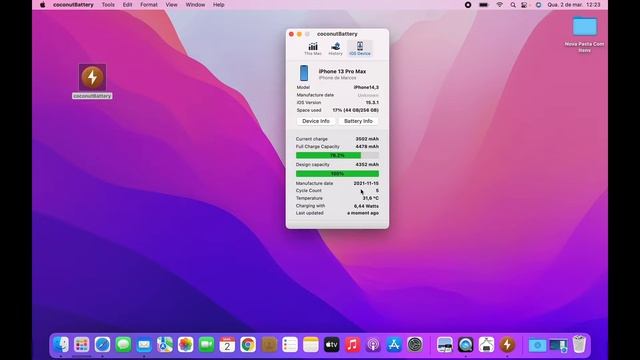Launch Google Chrome from the Dock
The height and width of the screenshot is (360, 640).
coord(248,345)
